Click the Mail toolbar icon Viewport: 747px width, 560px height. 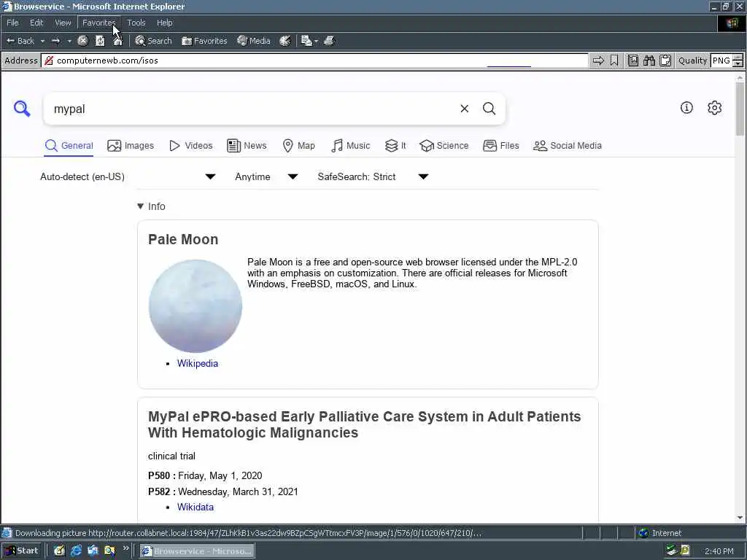[x=306, y=41]
